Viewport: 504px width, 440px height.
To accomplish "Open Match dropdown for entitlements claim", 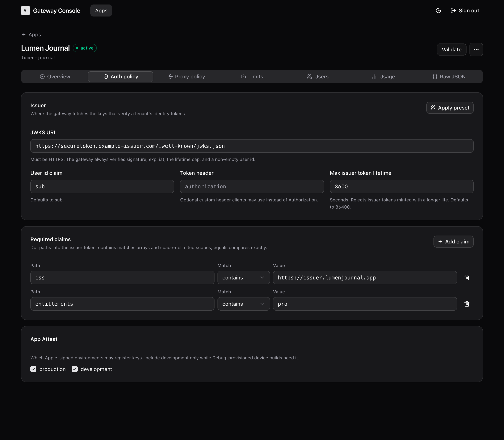I will [x=244, y=304].
